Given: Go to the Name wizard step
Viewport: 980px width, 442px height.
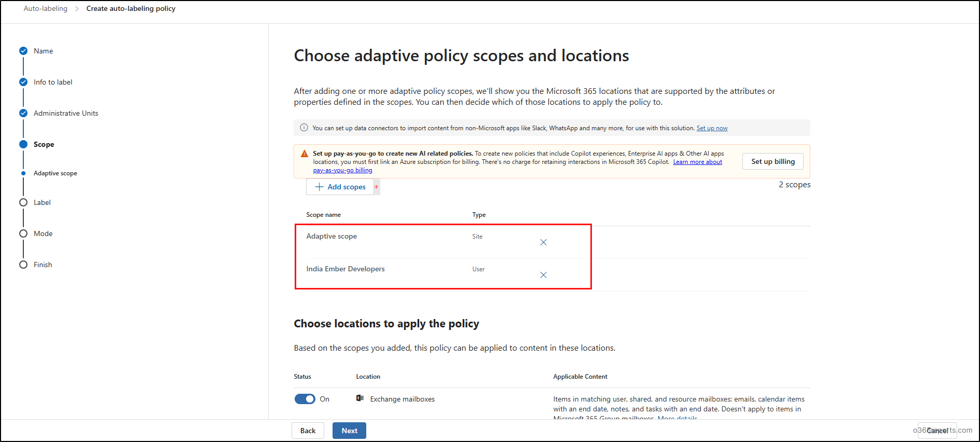Looking at the screenshot, I should [x=44, y=51].
